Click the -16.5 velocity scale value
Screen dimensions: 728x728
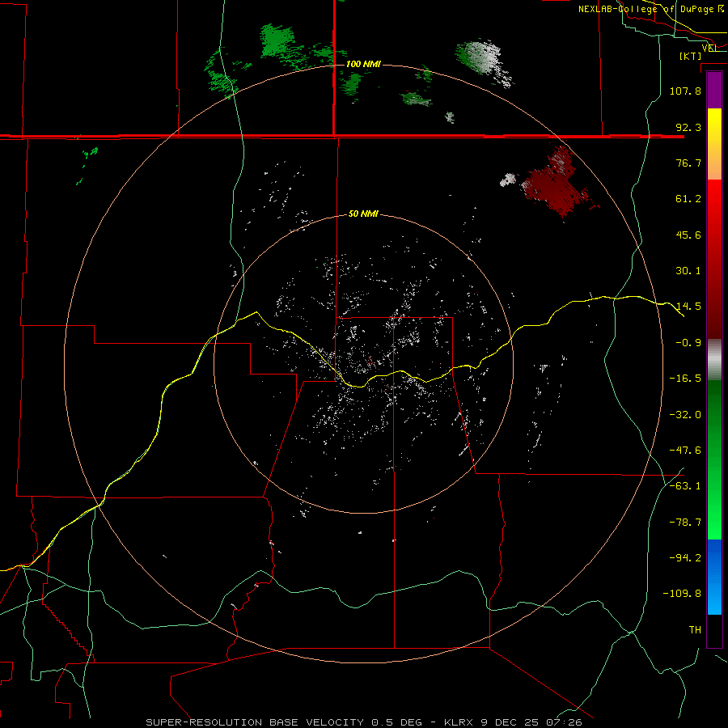click(x=685, y=379)
